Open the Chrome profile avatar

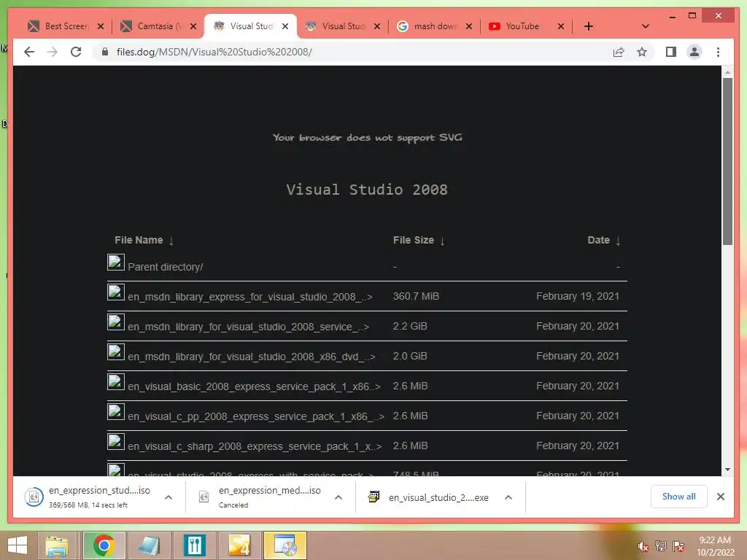tap(694, 52)
